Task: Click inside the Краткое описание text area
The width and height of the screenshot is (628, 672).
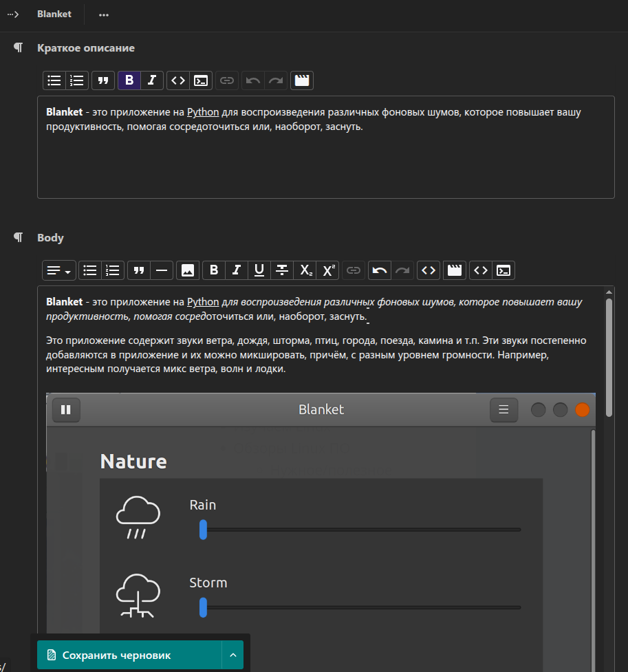Action: click(326, 147)
